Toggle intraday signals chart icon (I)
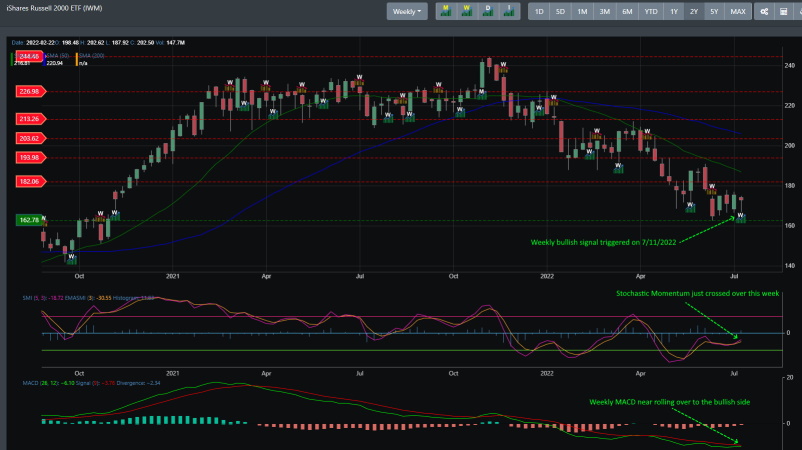The height and width of the screenshot is (450, 802). 509,11
